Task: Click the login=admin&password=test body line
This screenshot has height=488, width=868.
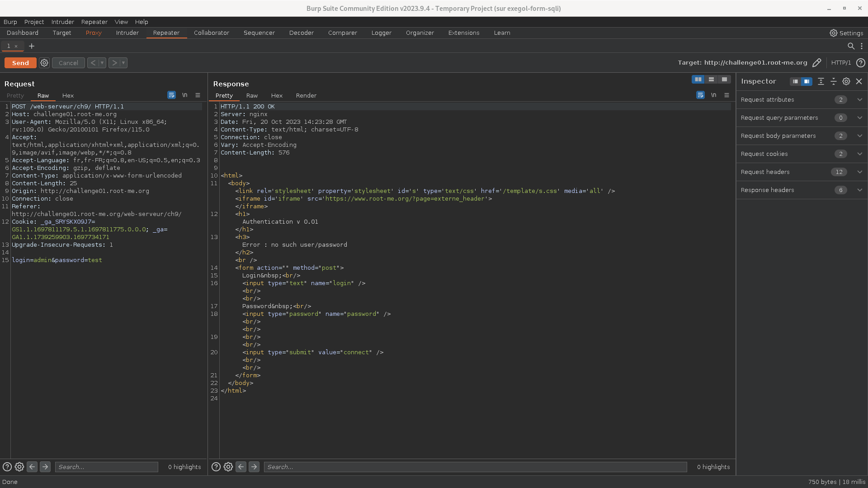Action: tap(57, 260)
